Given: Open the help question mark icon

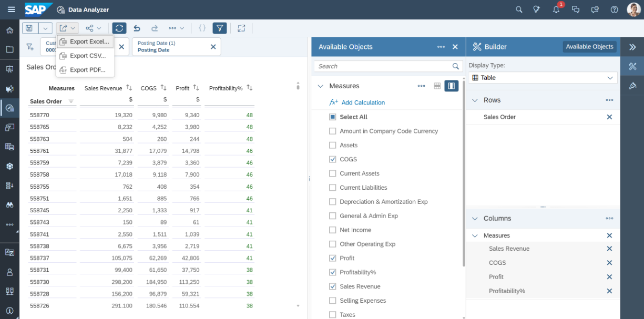Looking at the screenshot, I should coord(614,9).
